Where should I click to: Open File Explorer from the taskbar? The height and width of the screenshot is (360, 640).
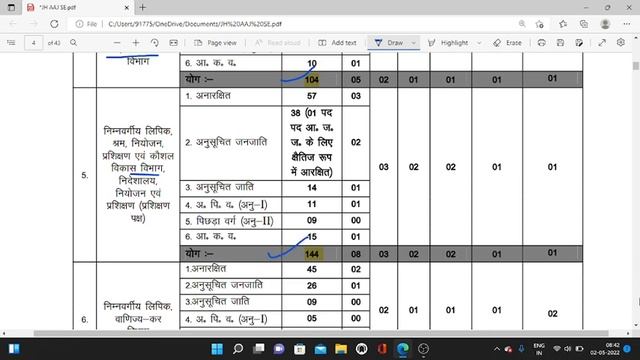coord(341,349)
